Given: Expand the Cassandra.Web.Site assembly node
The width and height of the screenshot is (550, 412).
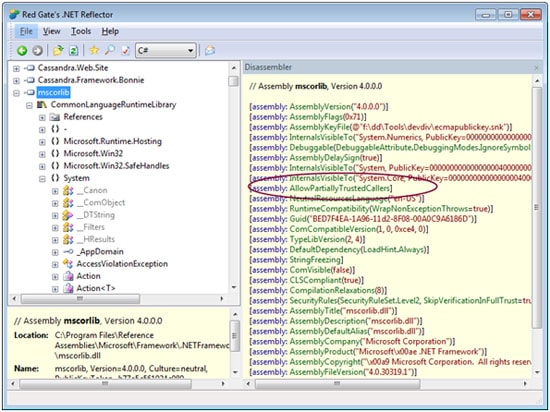Looking at the screenshot, I should 16,68.
